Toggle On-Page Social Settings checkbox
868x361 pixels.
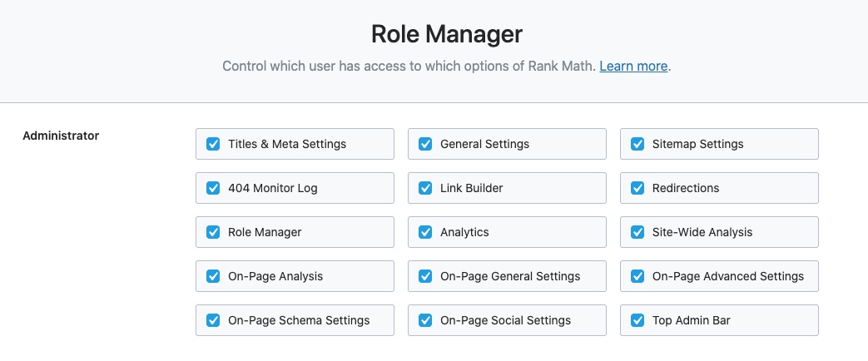(425, 320)
